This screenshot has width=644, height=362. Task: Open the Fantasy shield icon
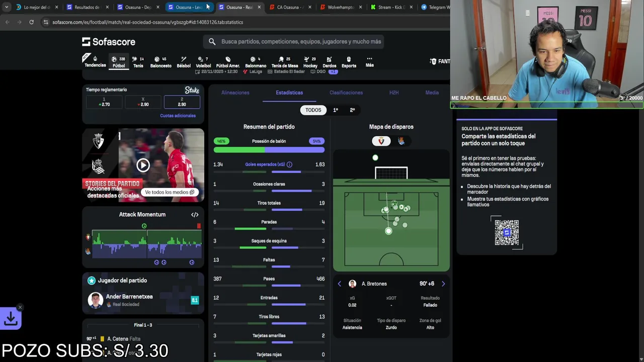(x=433, y=61)
